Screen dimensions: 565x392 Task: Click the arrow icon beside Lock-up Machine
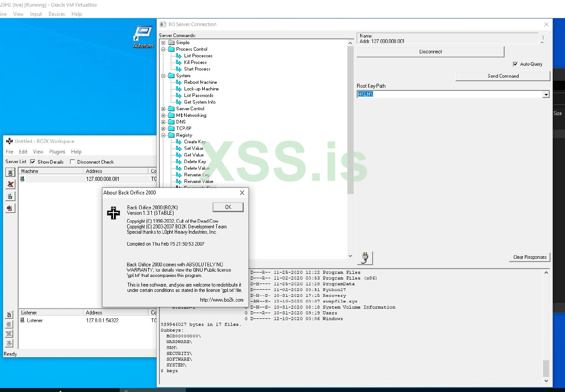point(179,89)
